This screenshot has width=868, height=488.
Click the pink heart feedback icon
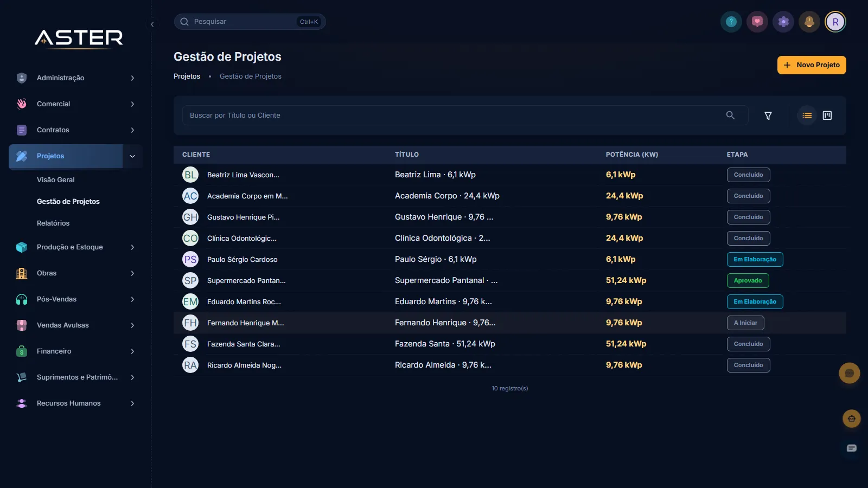(757, 22)
